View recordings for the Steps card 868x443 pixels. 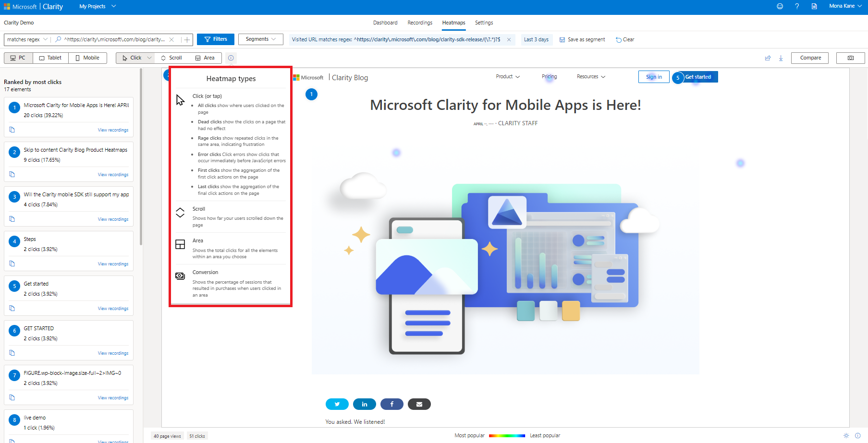pyautogui.click(x=113, y=263)
